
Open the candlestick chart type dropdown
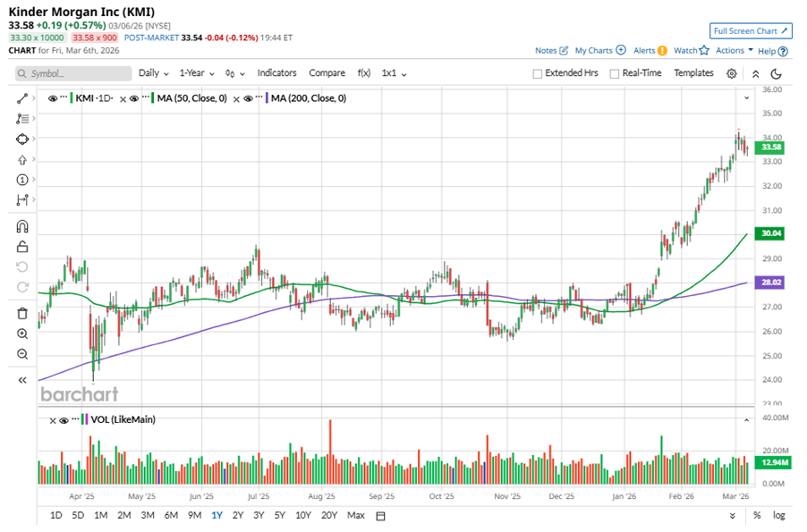coord(234,73)
